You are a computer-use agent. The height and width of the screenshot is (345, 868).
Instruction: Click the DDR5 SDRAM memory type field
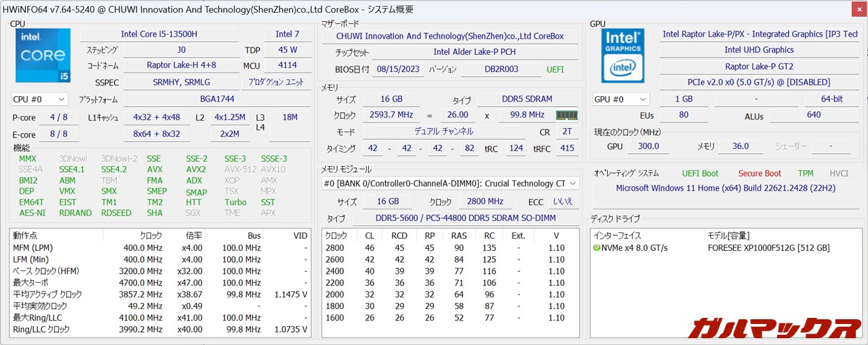[x=527, y=99]
